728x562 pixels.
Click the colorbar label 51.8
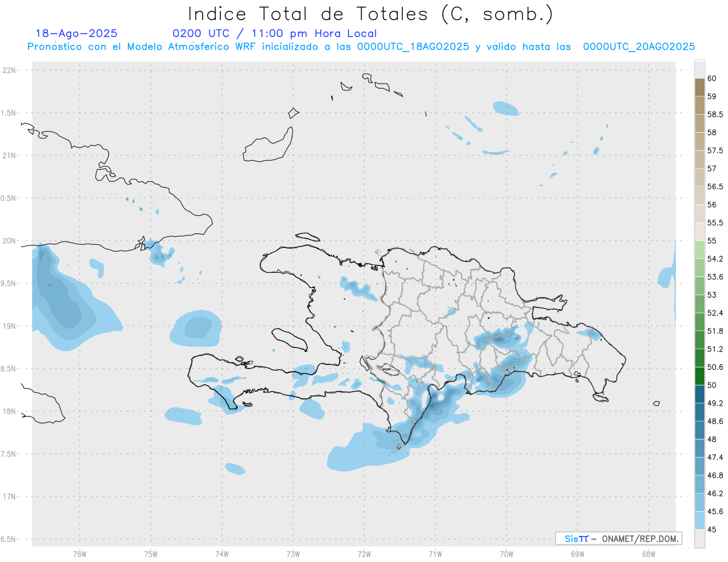(715, 331)
